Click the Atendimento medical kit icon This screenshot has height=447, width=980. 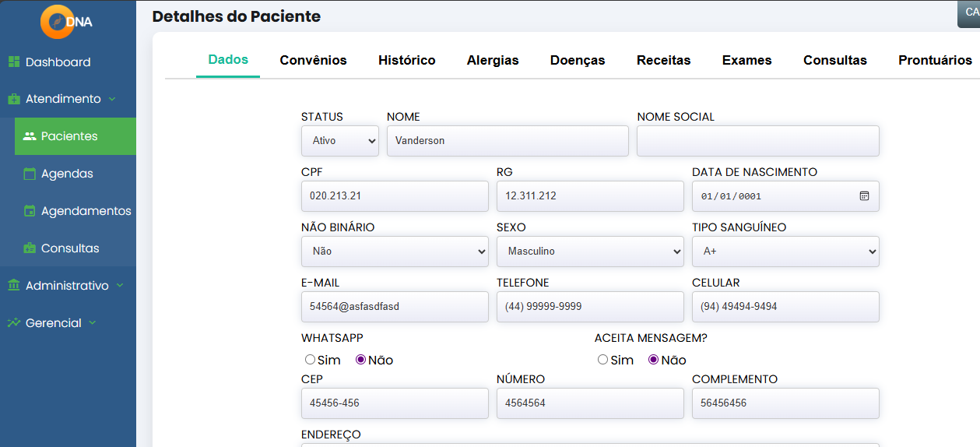pos(14,99)
